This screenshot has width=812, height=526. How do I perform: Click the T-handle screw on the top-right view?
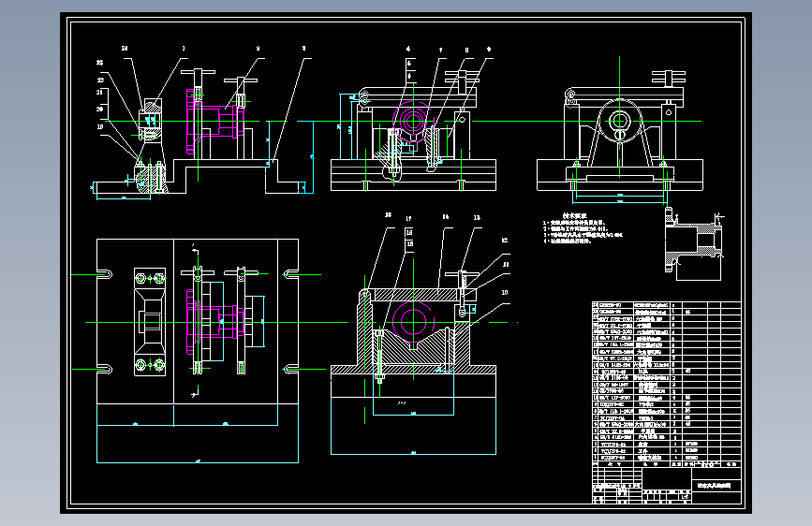[x=669, y=80]
